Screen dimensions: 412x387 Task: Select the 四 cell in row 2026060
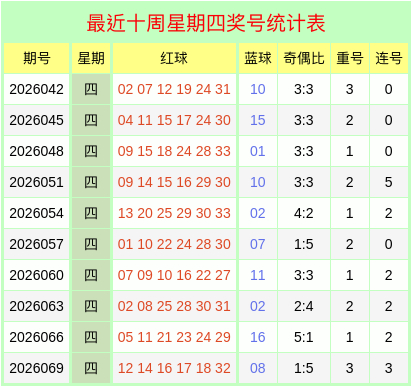[x=91, y=275]
